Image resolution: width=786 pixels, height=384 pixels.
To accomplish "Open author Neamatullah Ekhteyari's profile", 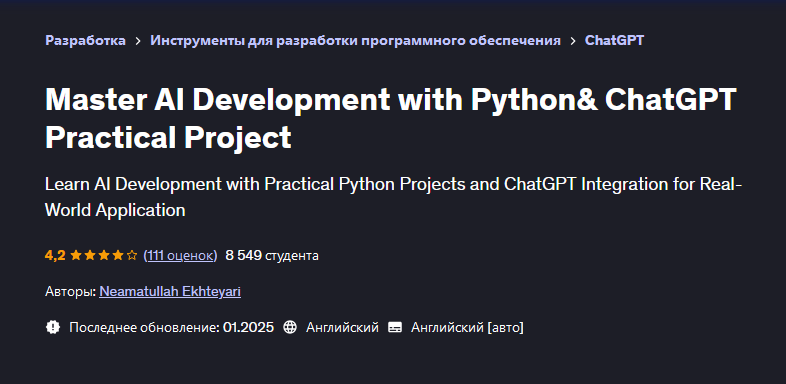I will click(170, 291).
